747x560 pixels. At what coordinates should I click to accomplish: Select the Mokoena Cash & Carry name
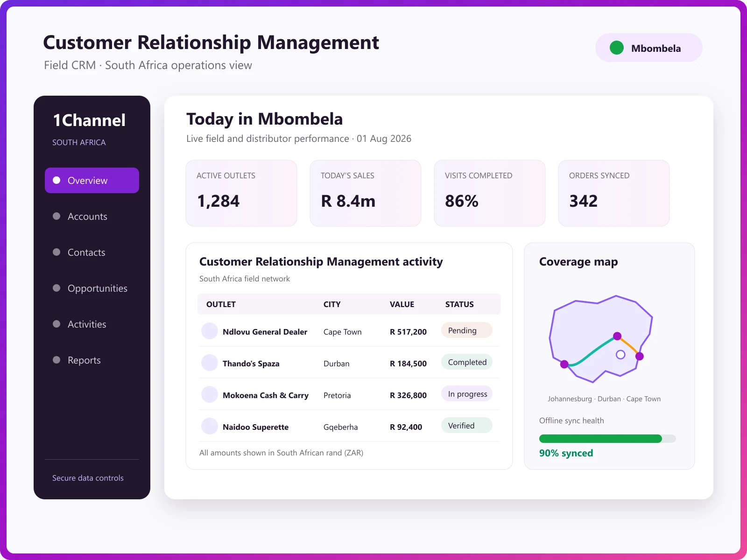coord(266,395)
